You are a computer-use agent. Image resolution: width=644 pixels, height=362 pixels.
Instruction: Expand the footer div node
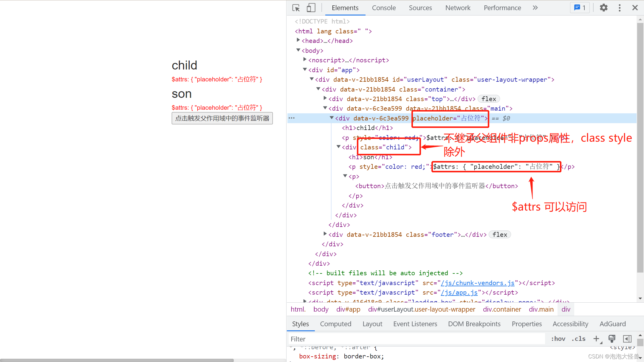[325, 234]
